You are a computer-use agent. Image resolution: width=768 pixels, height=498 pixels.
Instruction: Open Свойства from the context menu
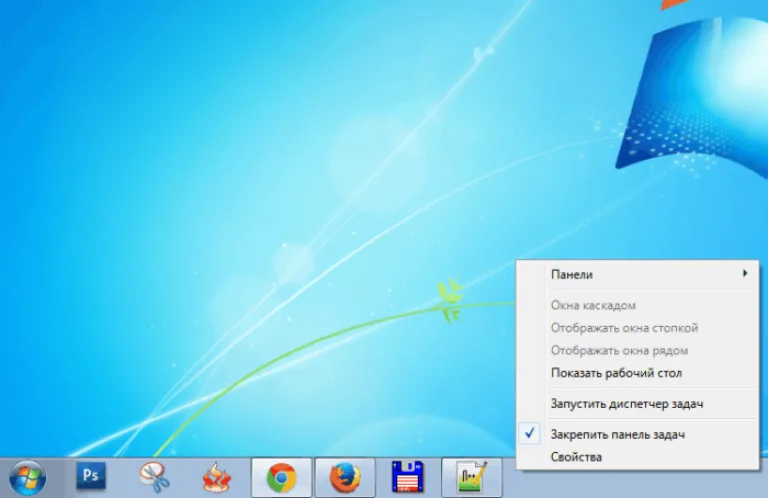638,456
